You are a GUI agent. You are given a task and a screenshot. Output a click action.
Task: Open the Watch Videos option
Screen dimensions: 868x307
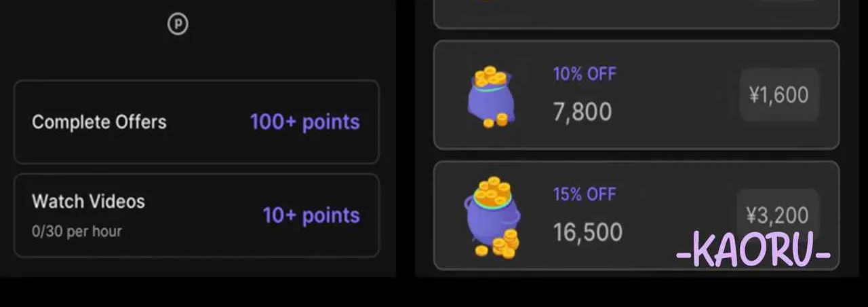click(197, 215)
